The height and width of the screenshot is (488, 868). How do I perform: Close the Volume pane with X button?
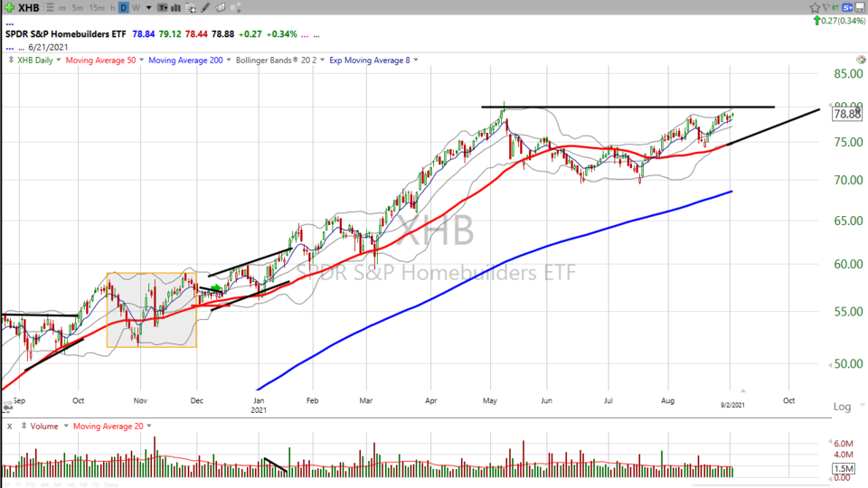click(9, 426)
